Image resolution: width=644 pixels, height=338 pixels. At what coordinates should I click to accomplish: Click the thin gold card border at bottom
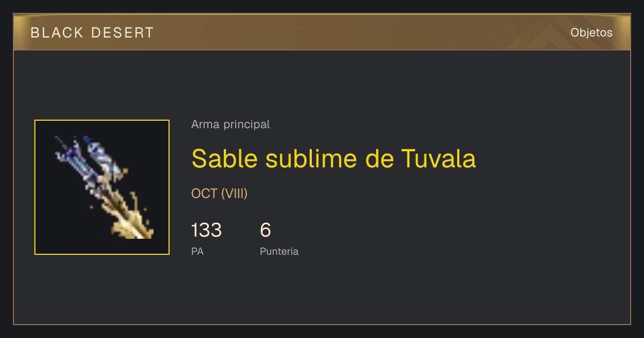coord(322,324)
